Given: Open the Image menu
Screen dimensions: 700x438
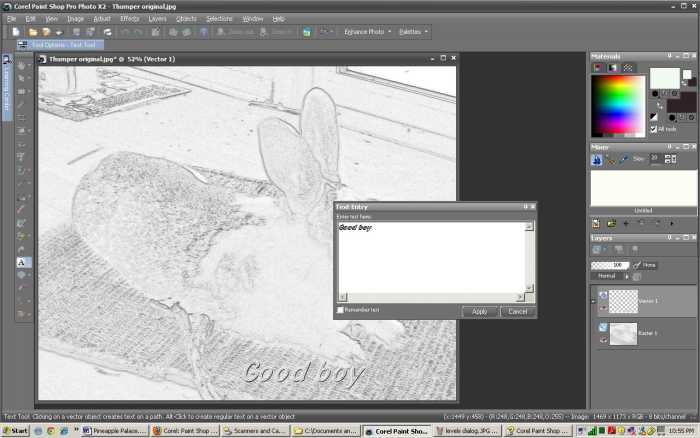Looking at the screenshot, I should click(75, 19).
